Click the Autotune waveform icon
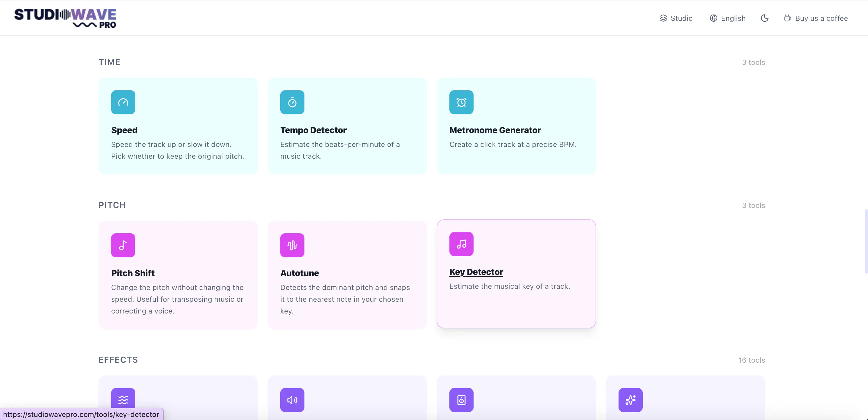This screenshot has width=868, height=420. (292, 245)
